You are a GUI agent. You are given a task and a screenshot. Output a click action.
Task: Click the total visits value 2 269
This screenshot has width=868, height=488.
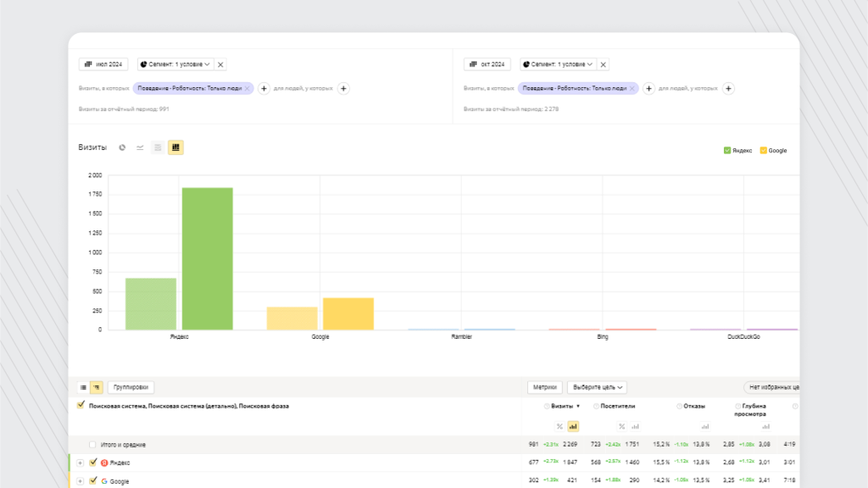[570, 444]
